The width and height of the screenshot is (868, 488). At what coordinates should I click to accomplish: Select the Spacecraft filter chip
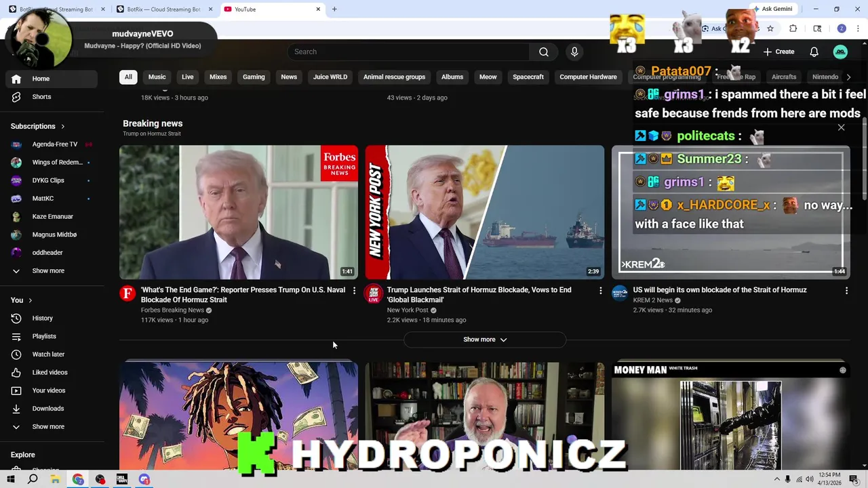[x=528, y=77]
